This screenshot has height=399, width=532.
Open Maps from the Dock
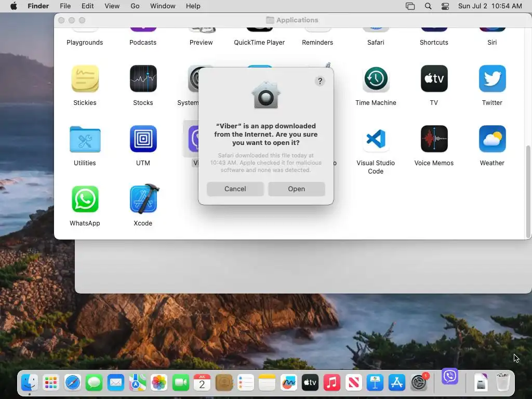(x=137, y=383)
